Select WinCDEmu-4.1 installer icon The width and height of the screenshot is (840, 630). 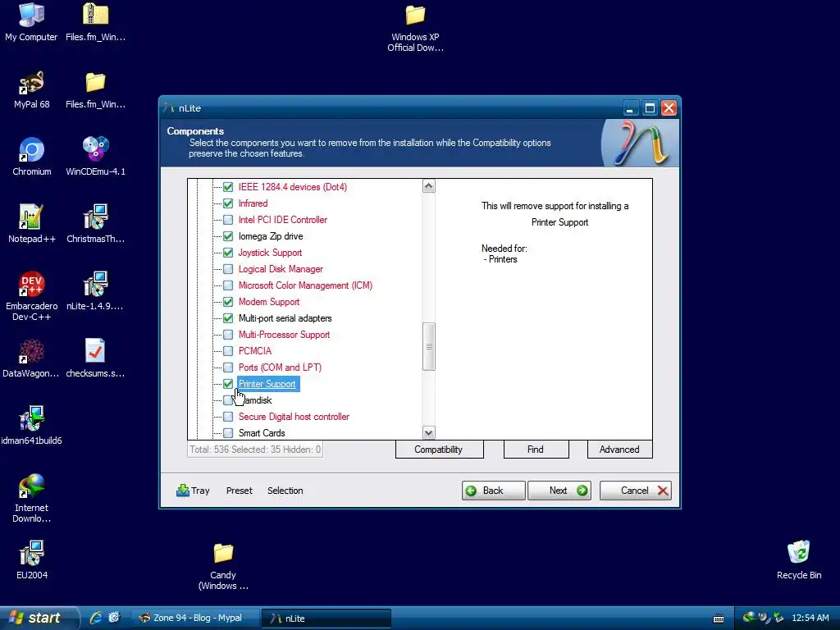95,157
